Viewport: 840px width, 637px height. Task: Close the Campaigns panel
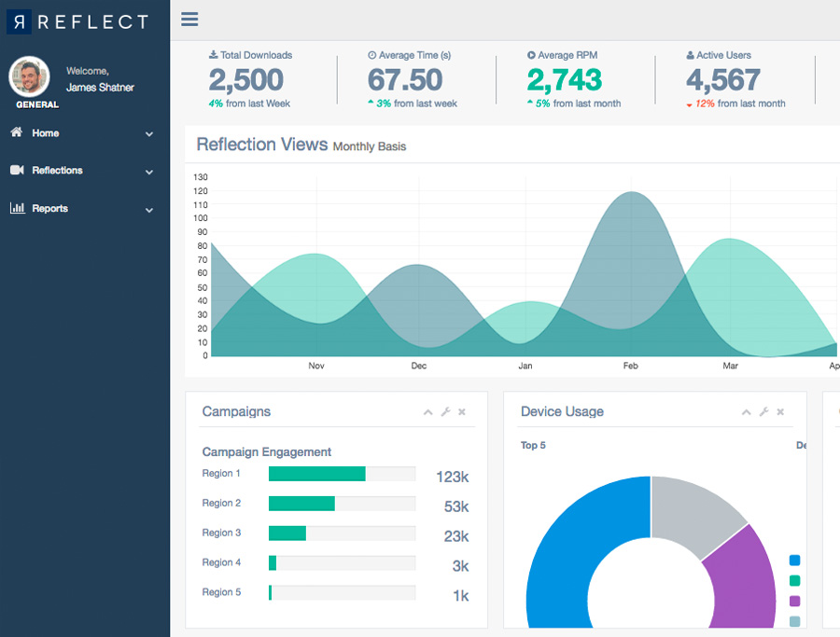[x=462, y=411]
